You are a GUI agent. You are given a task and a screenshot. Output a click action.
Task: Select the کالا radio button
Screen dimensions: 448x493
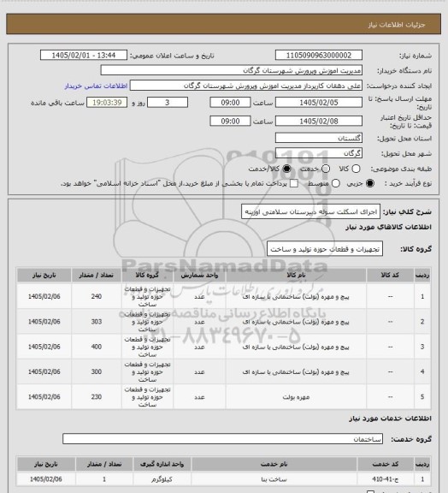356,169
